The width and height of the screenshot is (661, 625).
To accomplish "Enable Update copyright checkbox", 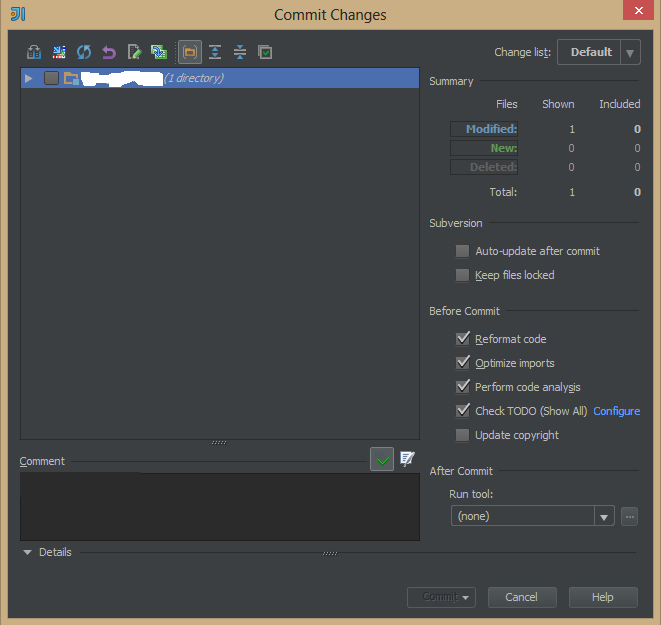I will [x=462, y=435].
